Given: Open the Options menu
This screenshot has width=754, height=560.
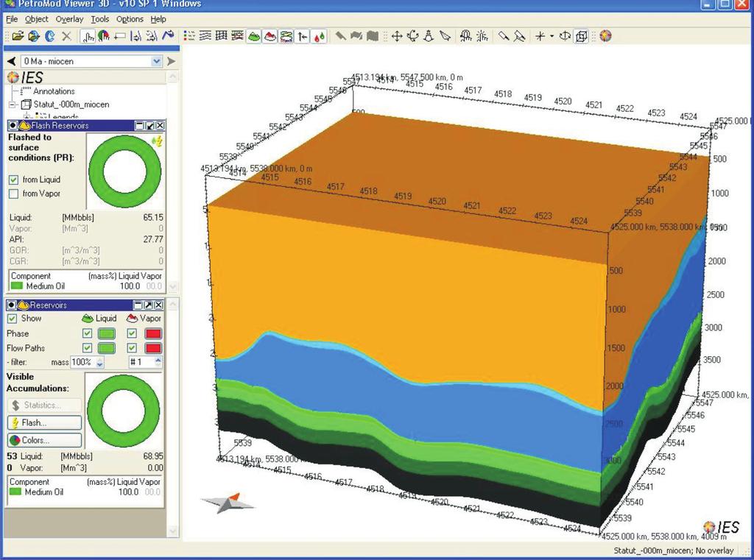Looking at the screenshot, I should (130, 19).
